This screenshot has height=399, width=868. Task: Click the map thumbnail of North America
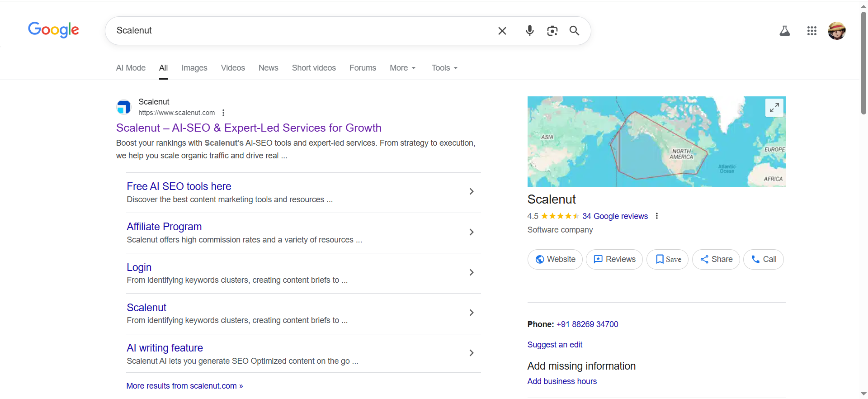(x=656, y=142)
